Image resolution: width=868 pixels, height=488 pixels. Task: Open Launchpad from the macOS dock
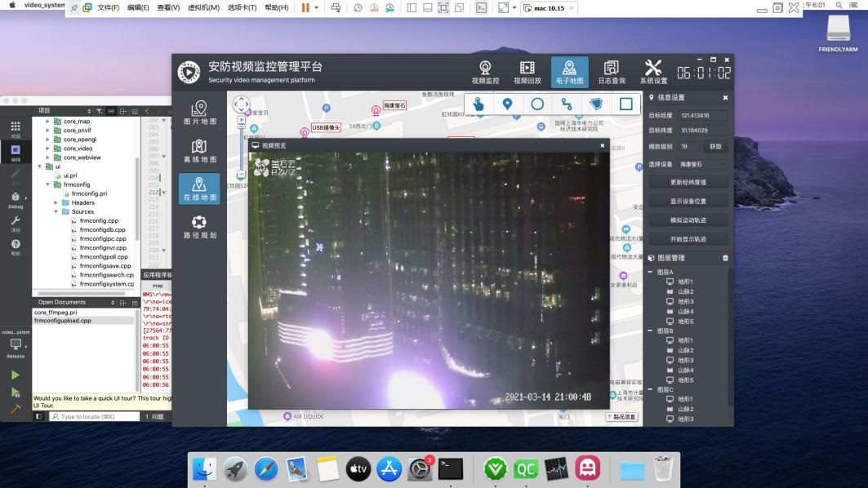click(x=236, y=468)
